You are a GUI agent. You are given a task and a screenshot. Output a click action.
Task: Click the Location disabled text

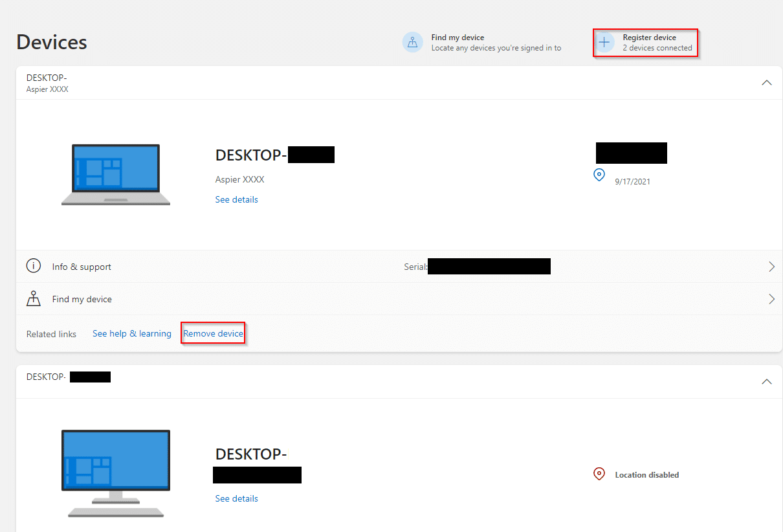pos(647,474)
